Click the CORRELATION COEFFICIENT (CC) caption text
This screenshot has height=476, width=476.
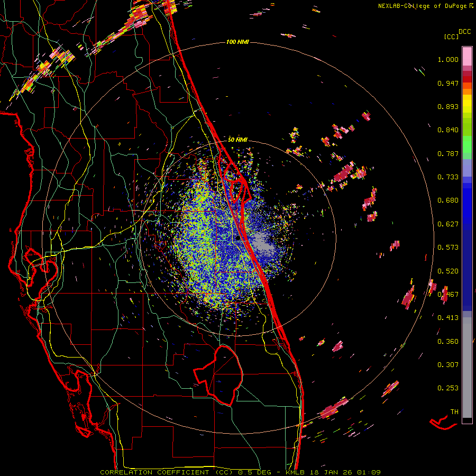[167, 472]
